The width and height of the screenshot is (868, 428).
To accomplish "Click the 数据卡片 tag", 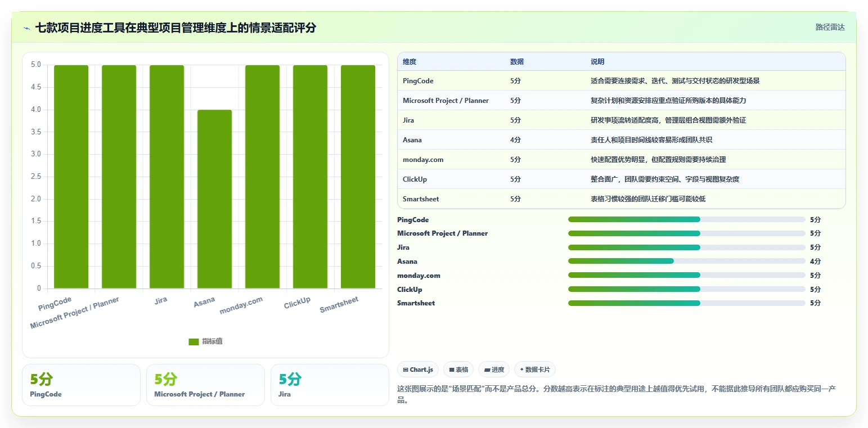I will pyautogui.click(x=534, y=370).
